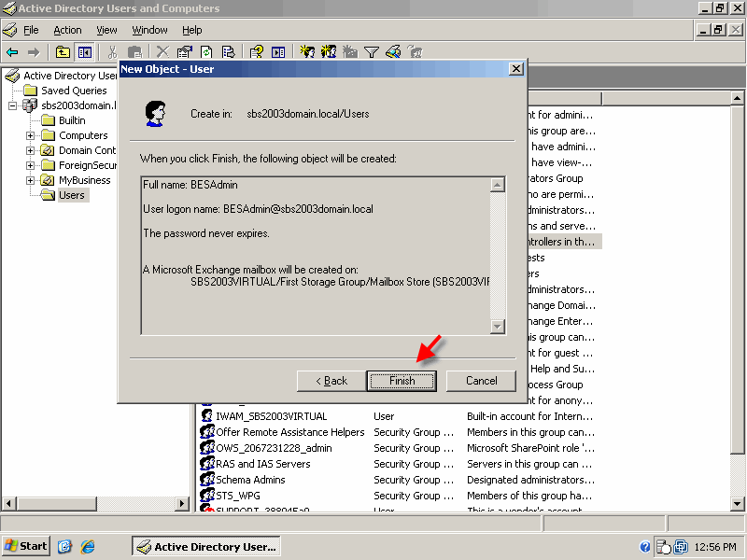The height and width of the screenshot is (560, 747).
Task: Click the 'User logon name' summary line
Action: click(x=259, y=209)
